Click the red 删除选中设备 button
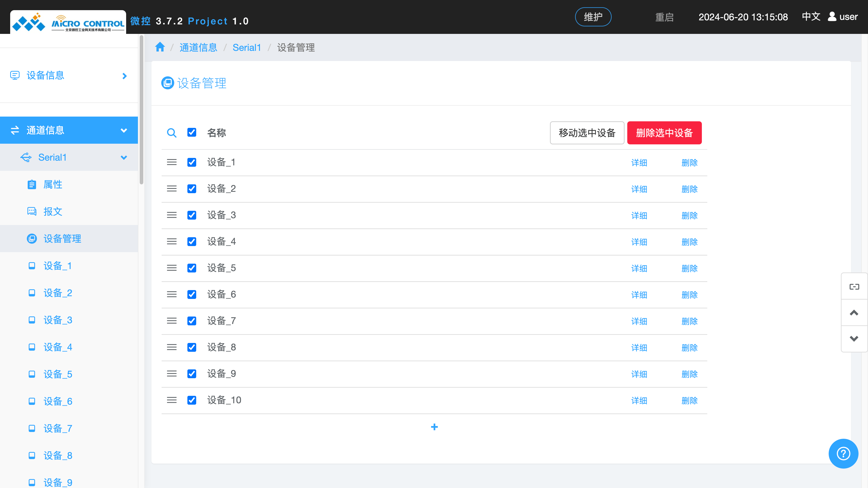868x488 pixels. 664,133
